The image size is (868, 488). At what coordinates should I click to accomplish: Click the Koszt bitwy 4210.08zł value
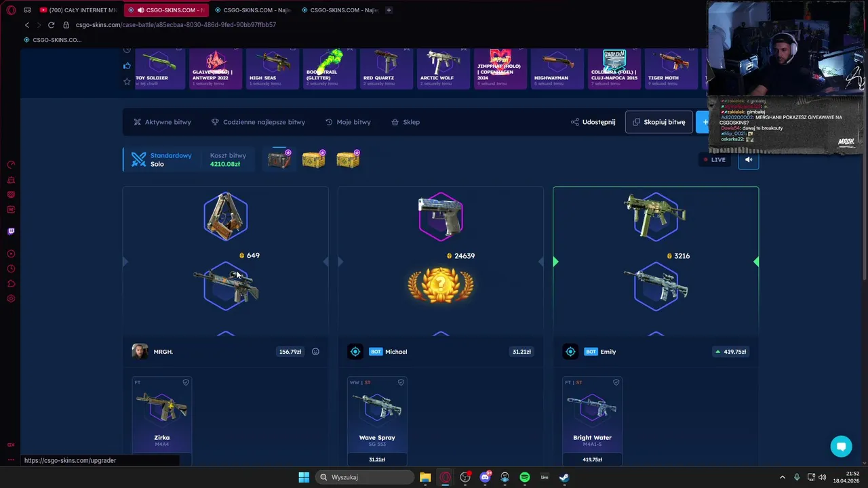point(225,164)
